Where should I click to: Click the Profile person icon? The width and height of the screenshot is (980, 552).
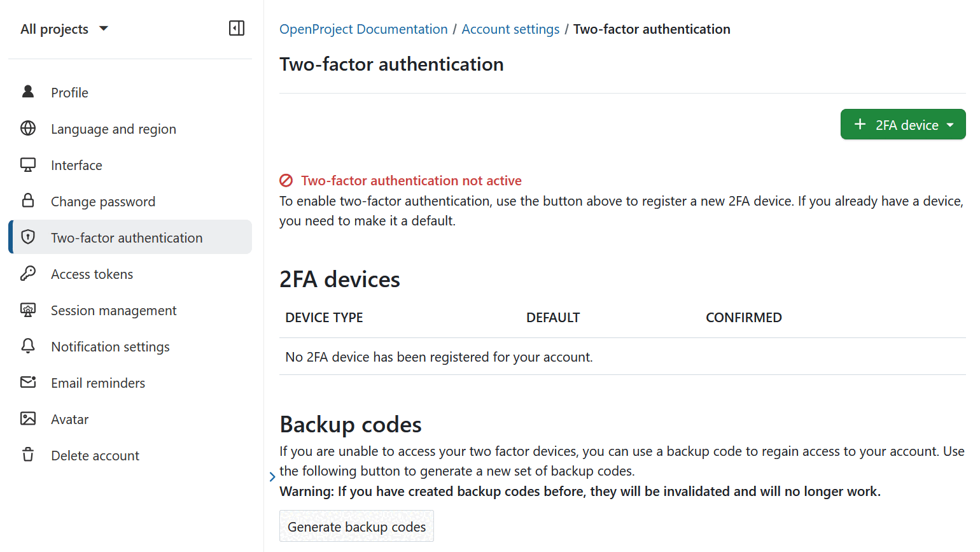(28, 92)
